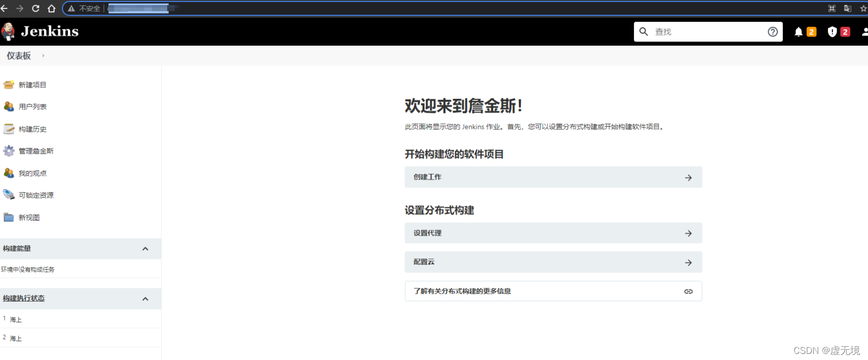Click the 查找 search field
Screen dimensions: 868x360
[708, 31]
